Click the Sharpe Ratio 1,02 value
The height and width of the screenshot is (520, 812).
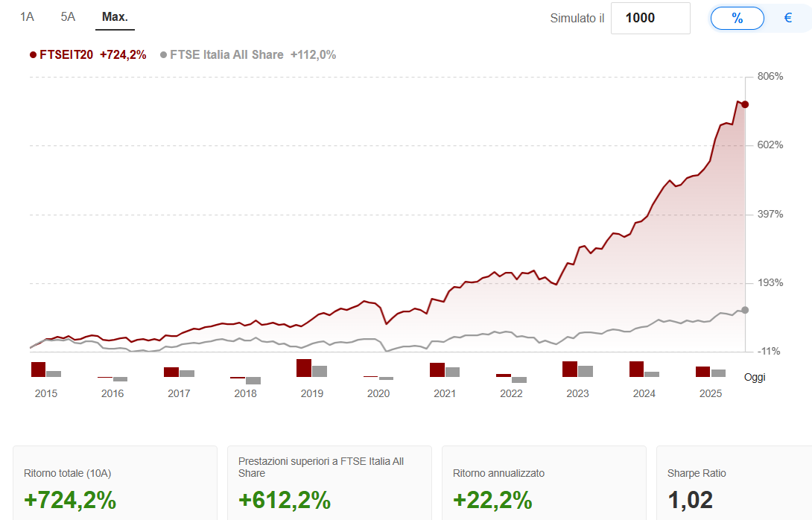click(x=691, y=501)
